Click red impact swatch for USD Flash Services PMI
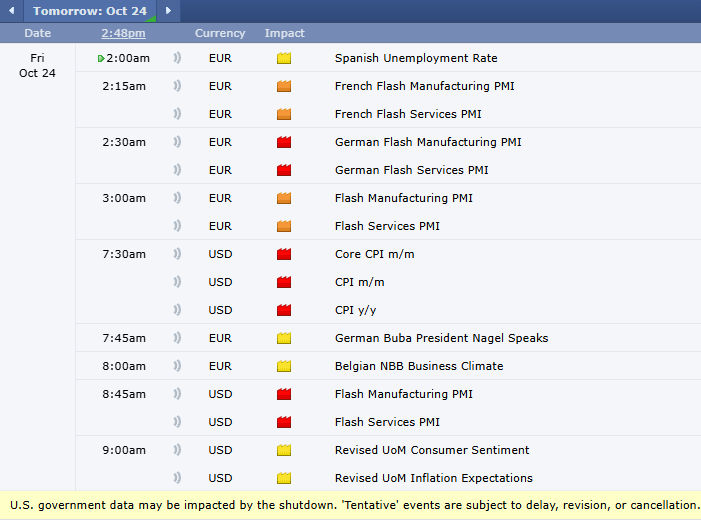 284,422
